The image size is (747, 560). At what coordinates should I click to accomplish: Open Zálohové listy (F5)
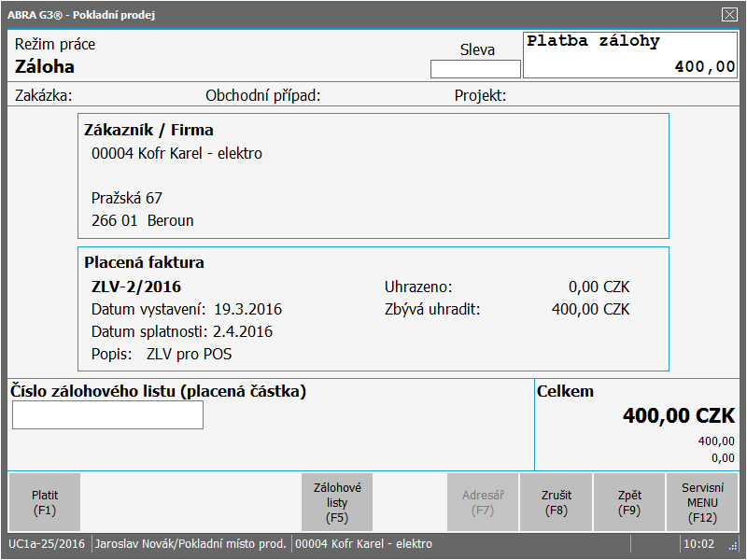coord(337,502)
